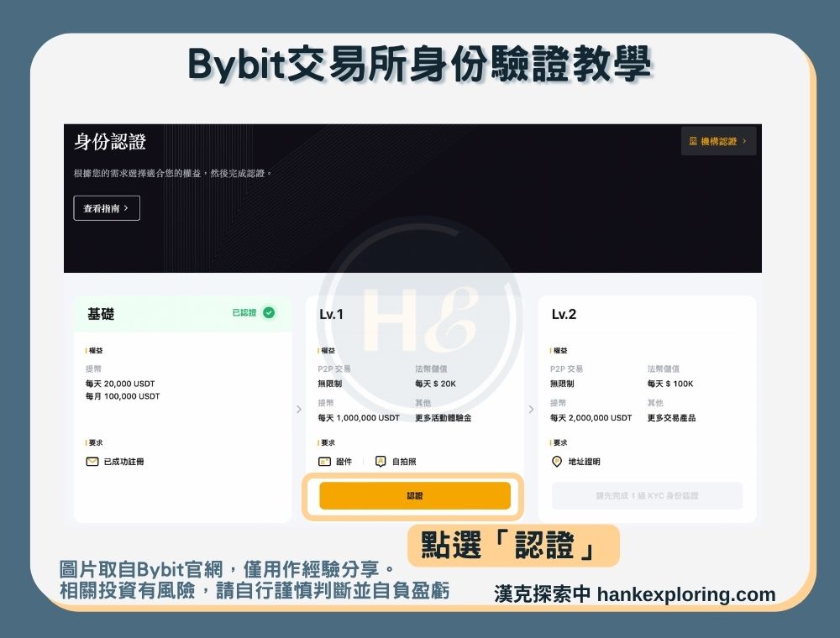Click the green verified checkmark in 基礎 card
The width and height of the screenshot is (840, 638).
point(269,312)
